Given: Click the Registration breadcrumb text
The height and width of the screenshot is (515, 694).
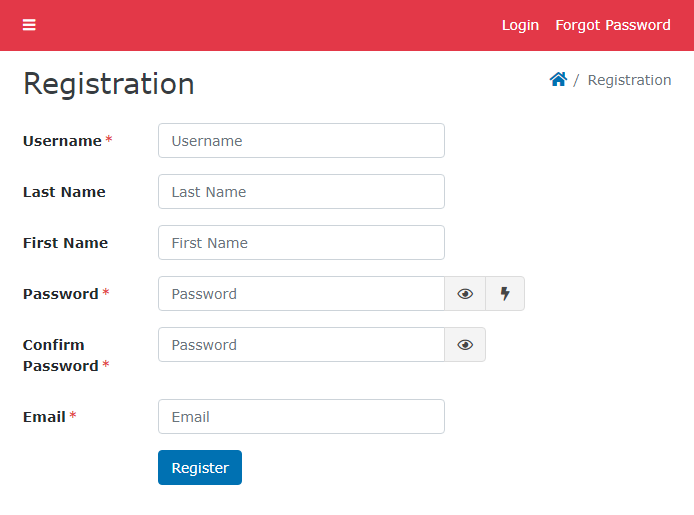Looking at the screenshot, I should point(629,80).
